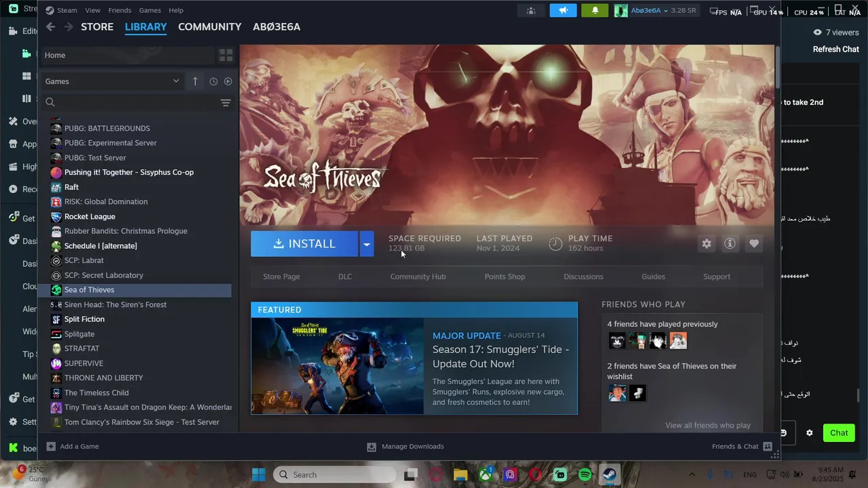Open the green notifications bell
868x488 pixels.
pos(595,11)
